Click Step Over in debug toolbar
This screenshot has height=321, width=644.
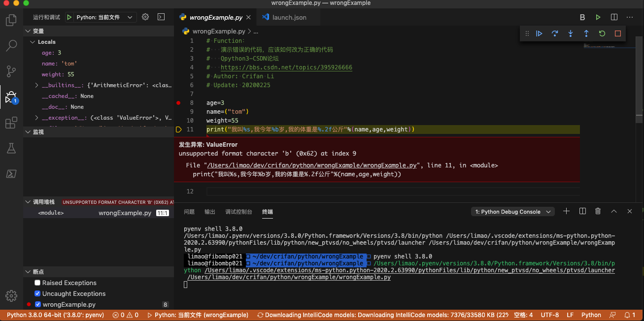pos(555,33)
